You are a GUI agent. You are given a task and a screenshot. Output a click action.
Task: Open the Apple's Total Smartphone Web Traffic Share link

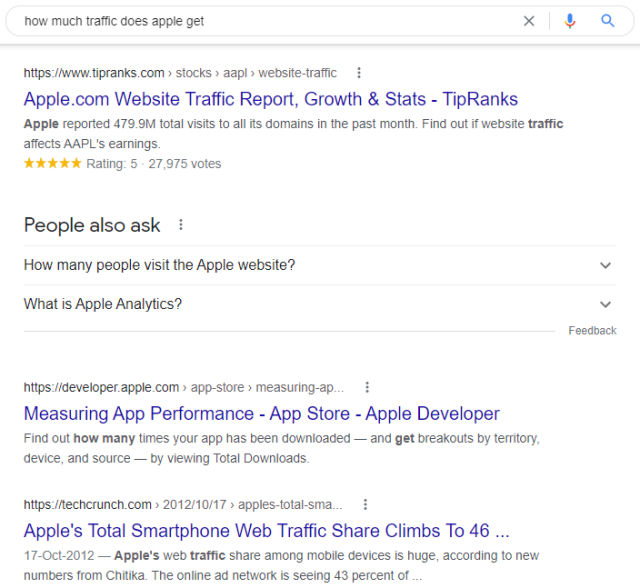coord(267,531)
